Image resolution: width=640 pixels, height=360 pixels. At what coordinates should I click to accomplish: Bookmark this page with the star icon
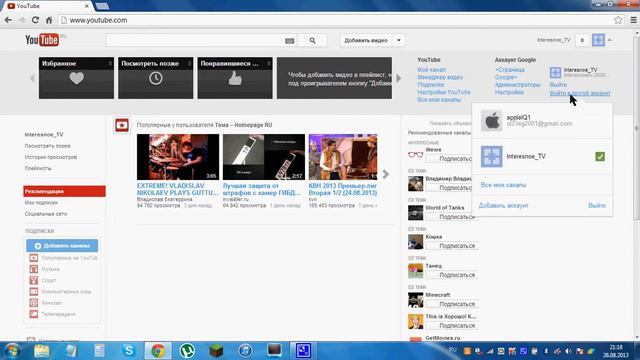(618, 20)
